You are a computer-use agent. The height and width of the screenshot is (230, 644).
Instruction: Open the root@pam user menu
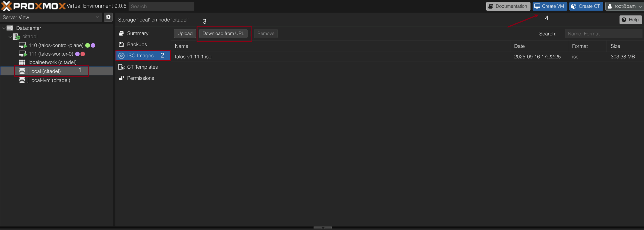[624, 6]
